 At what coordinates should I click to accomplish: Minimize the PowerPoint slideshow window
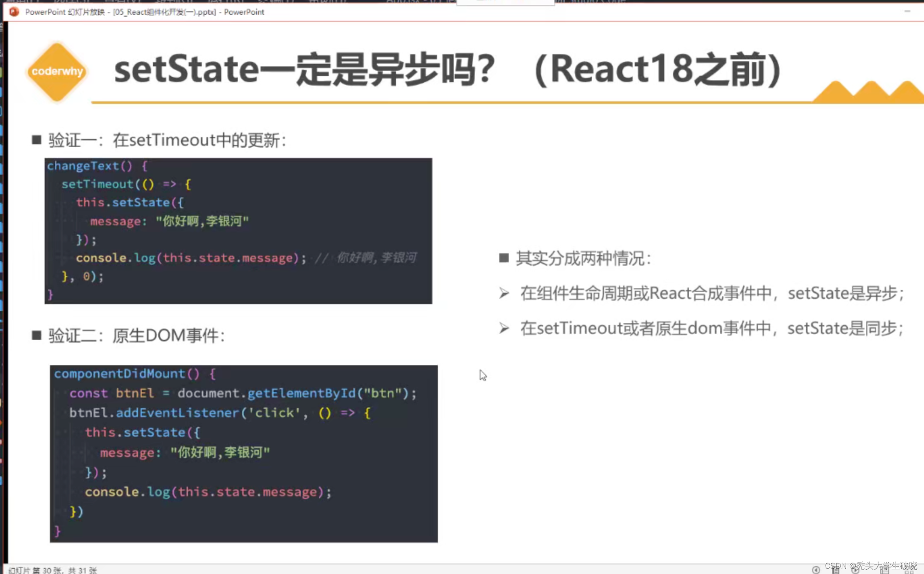tap(907, 11)
